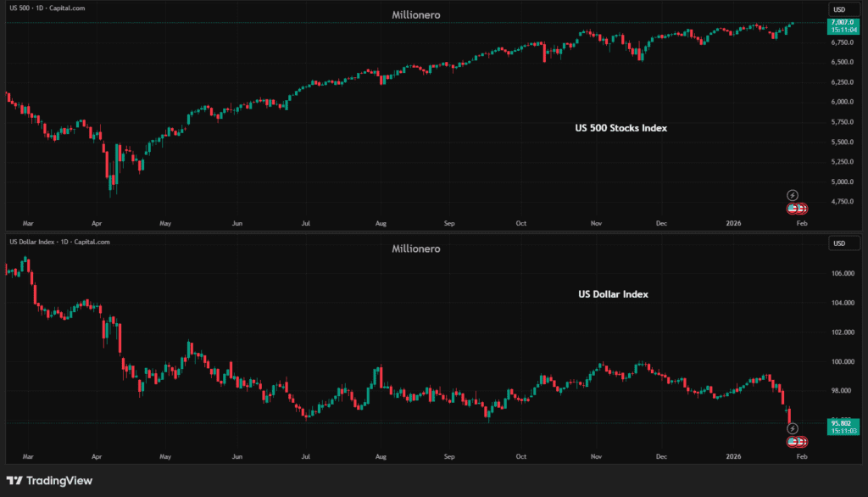Open USD currency selector on Dollar Index chart

(x=839, y=243)
